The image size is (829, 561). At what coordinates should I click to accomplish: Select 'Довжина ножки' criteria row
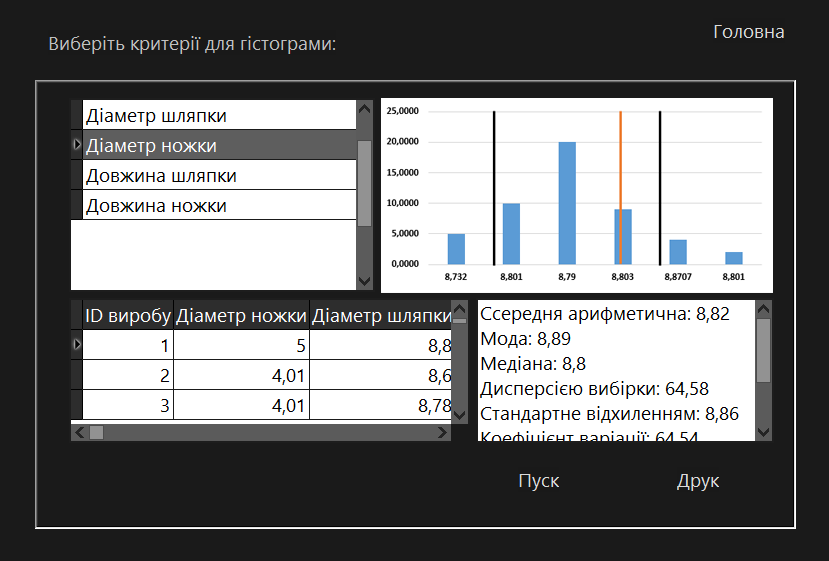coord(218,206)
